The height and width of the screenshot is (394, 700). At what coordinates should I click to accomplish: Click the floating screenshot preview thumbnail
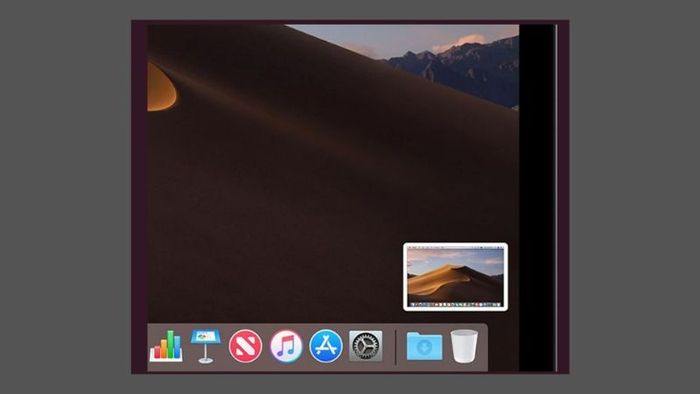455,277
